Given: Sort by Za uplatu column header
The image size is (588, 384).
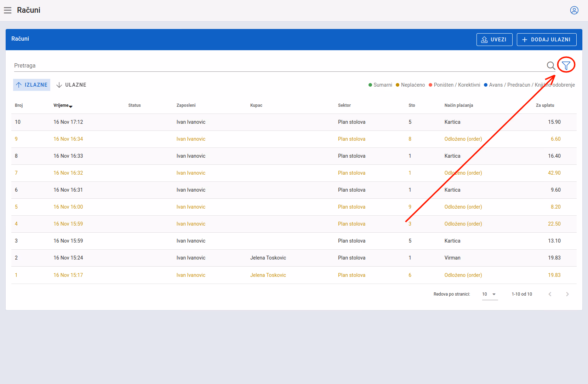Looking at the screenshot, I should click(x=545, y=105).
